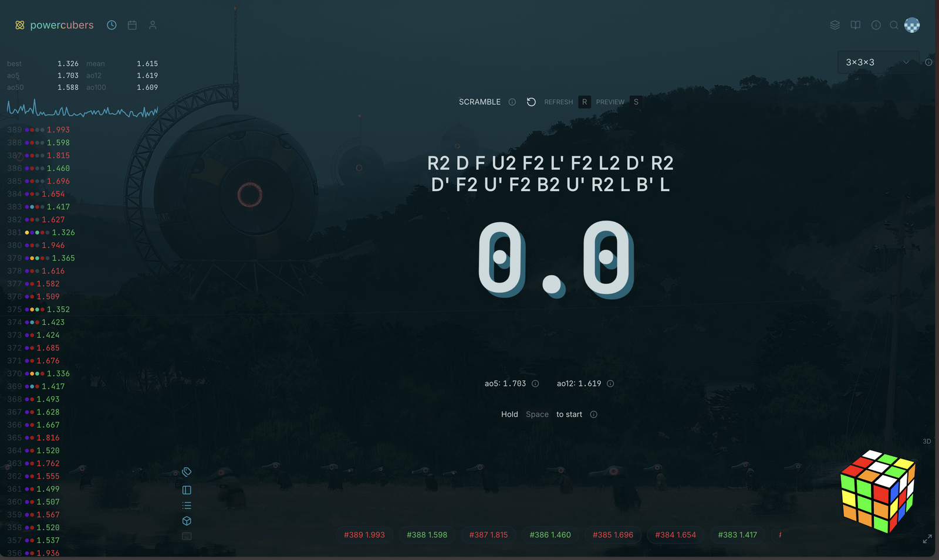Open solve chip #388 1.598
Screen dimensions: 939x560
point(427,535)
